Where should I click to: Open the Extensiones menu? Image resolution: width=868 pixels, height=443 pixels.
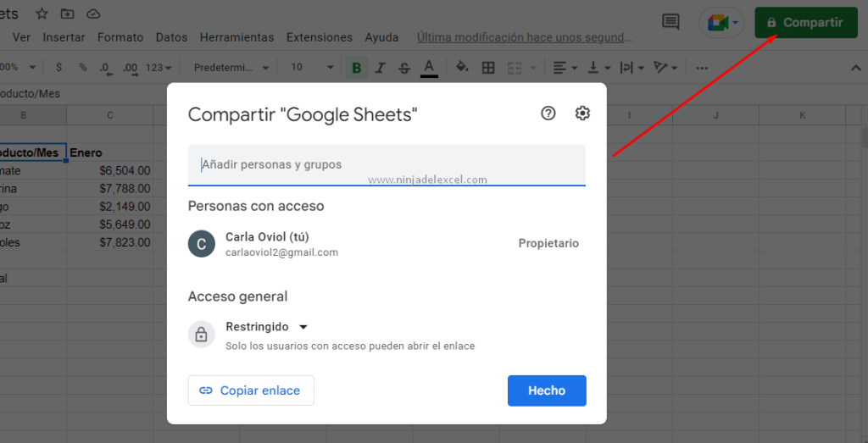[320, 37]
